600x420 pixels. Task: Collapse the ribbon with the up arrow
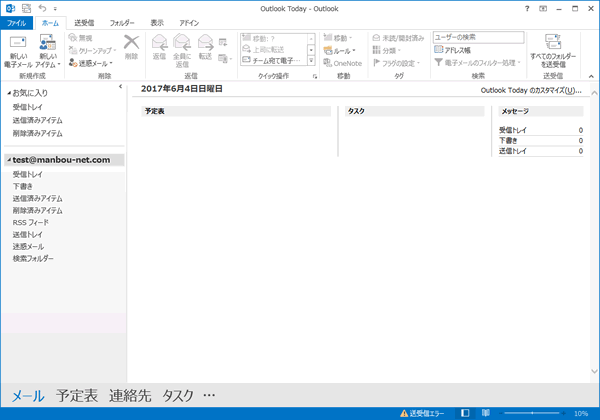coord(591,76)
